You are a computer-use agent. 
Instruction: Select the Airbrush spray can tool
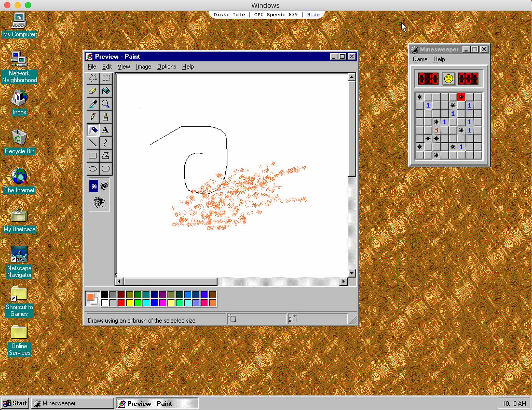coord(93,130)
